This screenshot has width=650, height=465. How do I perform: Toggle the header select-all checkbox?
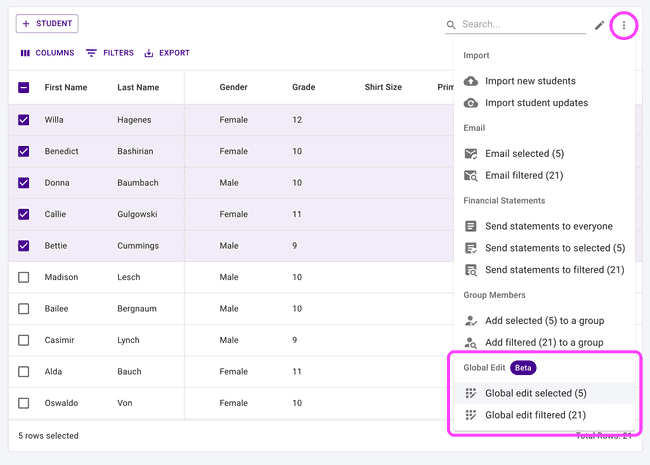coord(24,88)
